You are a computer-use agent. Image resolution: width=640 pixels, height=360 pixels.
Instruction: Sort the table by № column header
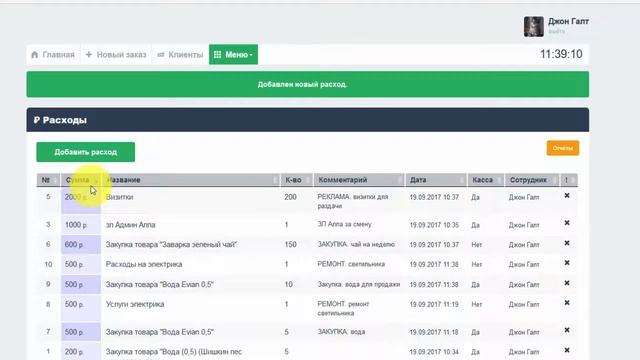pyautogui.click(x=49, y=180)
